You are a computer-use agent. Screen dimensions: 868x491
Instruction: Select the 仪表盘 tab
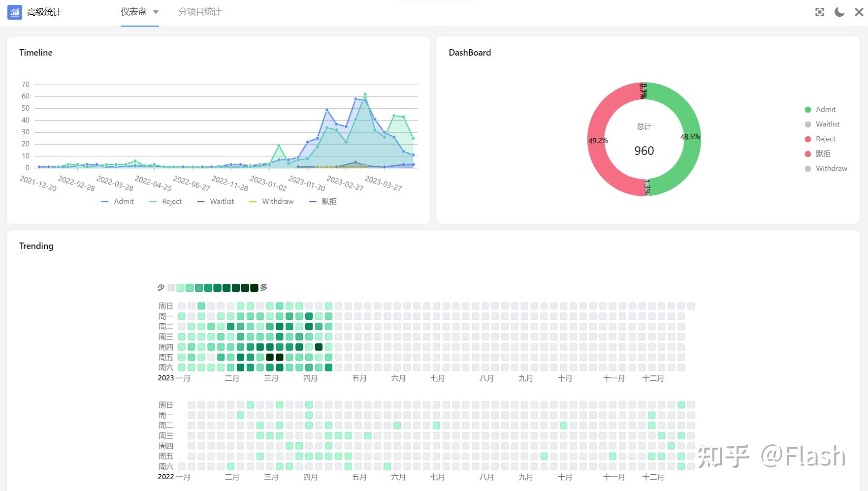point(134,12)
